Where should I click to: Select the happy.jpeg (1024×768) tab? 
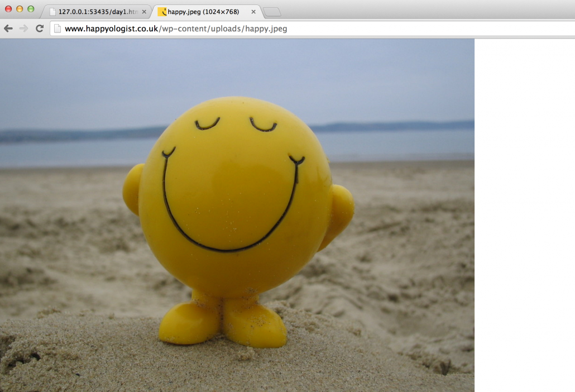(x=204, y=12)
